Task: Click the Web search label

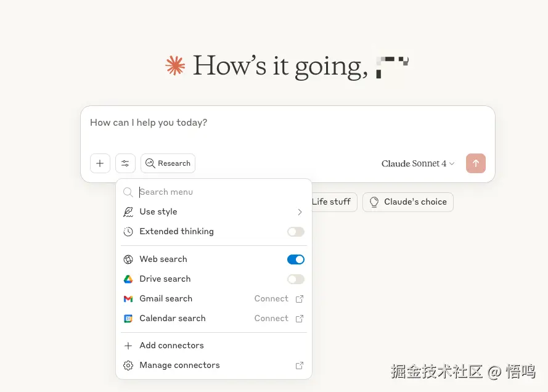Action: pos(163,259)
